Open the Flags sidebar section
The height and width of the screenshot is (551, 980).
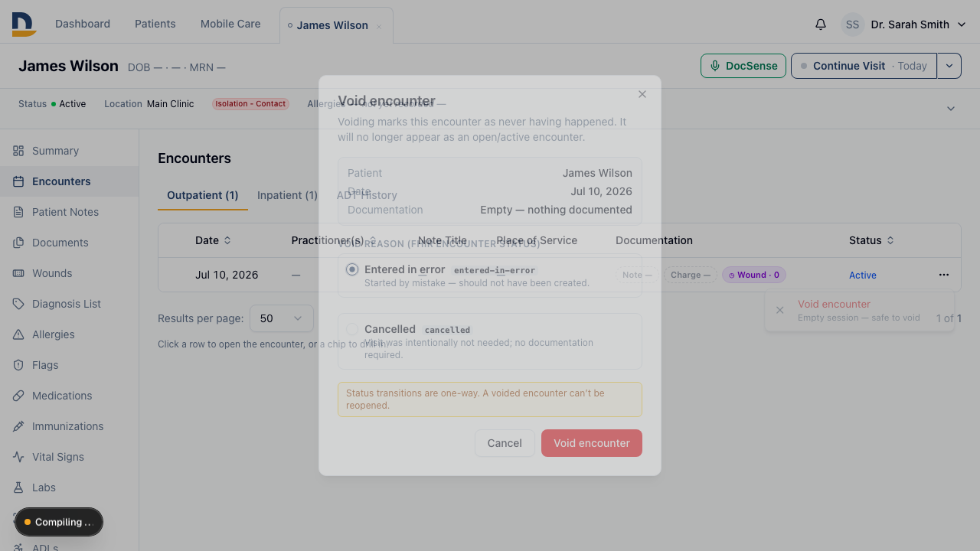[x=69, y=365]
